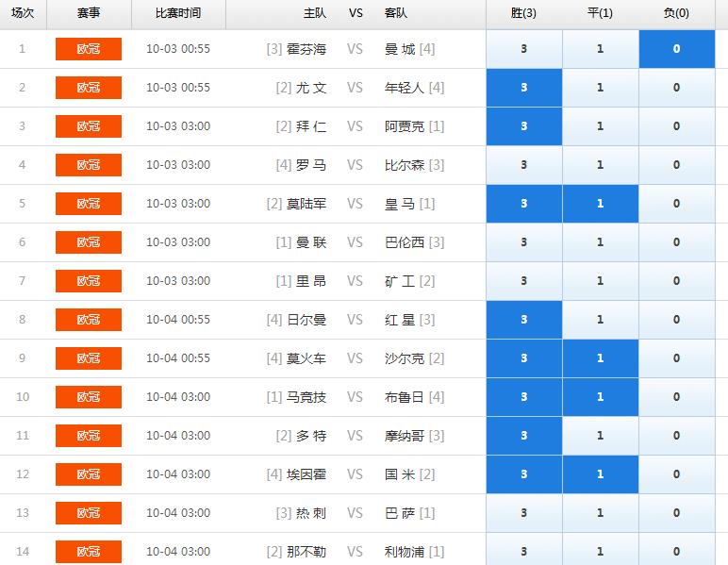Click the 负(0) column header

676,13
